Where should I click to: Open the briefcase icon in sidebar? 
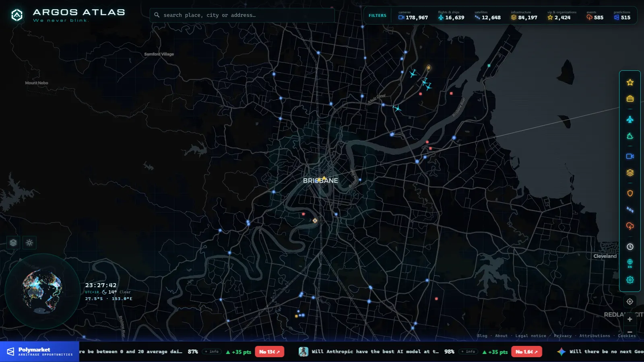[x=630, y=99]
